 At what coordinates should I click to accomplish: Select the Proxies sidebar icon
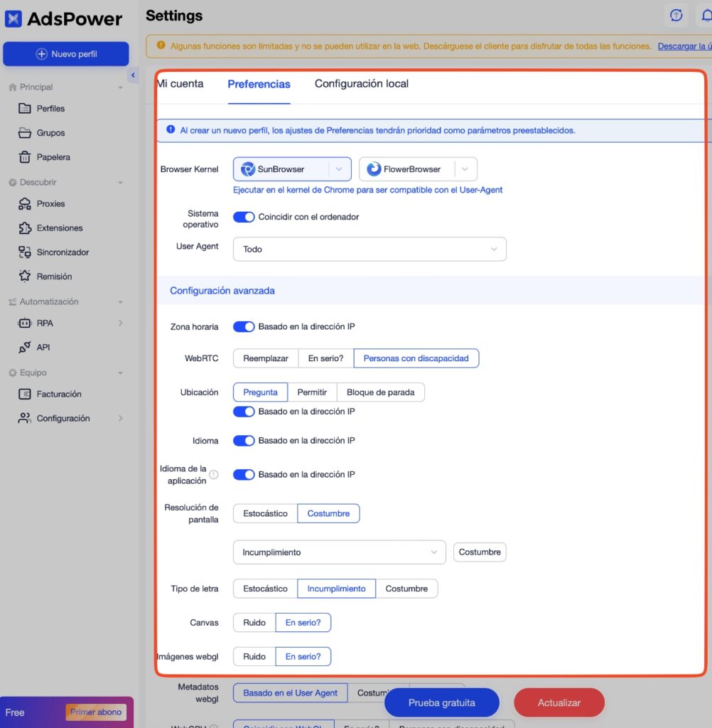point(23,203)
